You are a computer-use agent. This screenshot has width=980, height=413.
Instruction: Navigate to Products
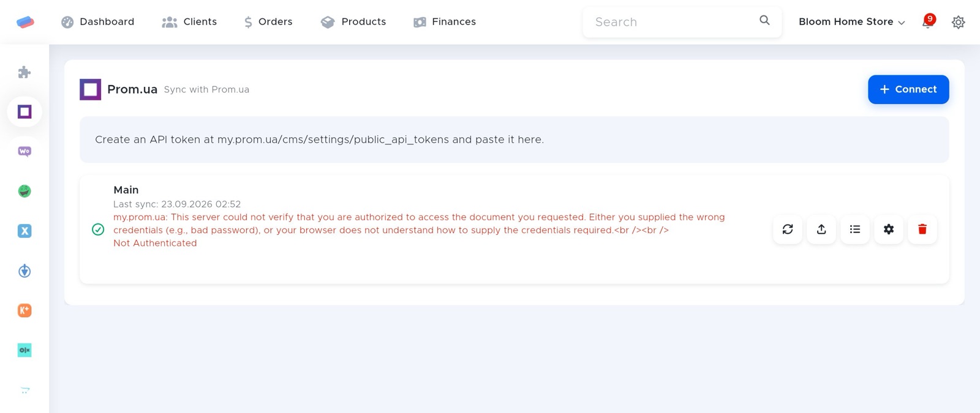click(353, 22)
